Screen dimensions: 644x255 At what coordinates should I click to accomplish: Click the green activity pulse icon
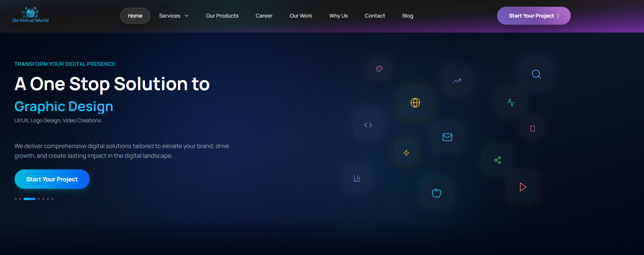[511, 102]
